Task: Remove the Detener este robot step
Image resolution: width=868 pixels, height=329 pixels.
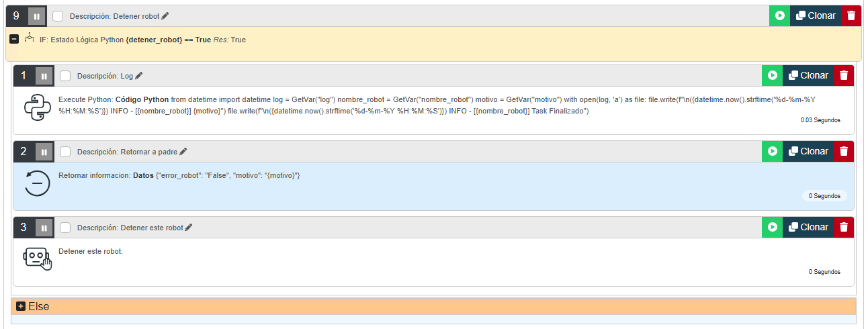Action: coord(844,227)
